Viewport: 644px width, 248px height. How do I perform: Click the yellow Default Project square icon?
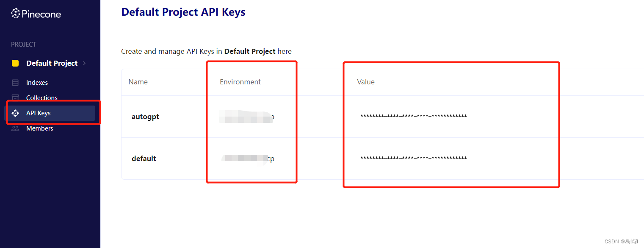pyautogui.click(x=15, y=63)
